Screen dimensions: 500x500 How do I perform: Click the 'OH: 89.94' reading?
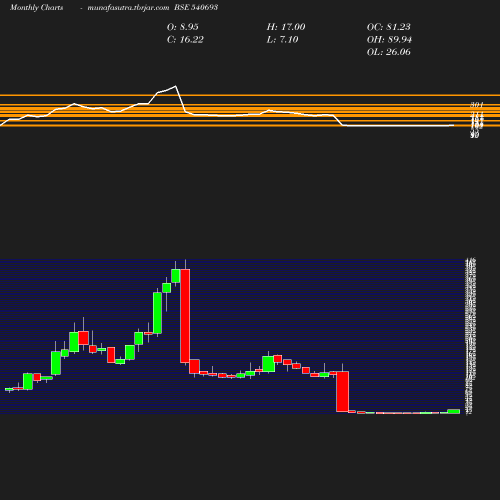point(389,40)
